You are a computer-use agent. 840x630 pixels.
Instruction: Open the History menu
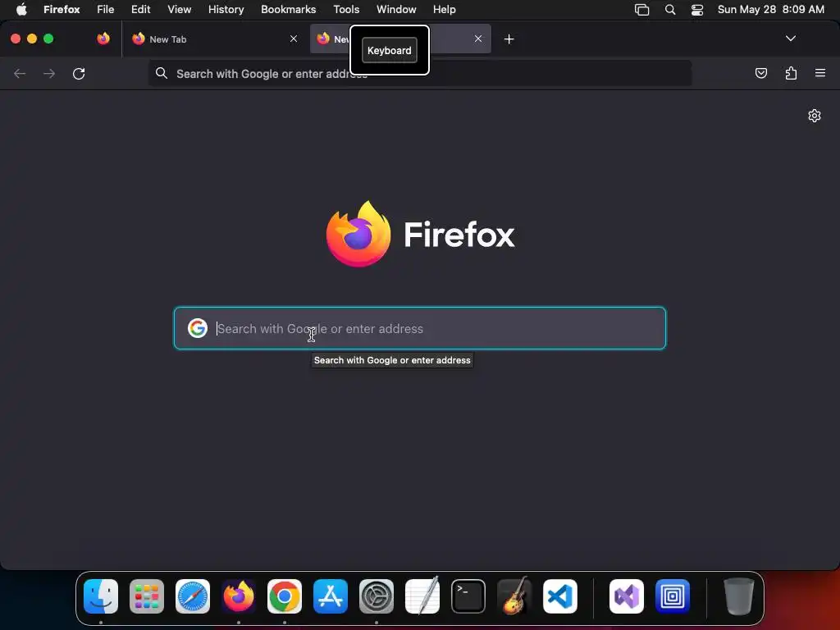coord(226,9)
